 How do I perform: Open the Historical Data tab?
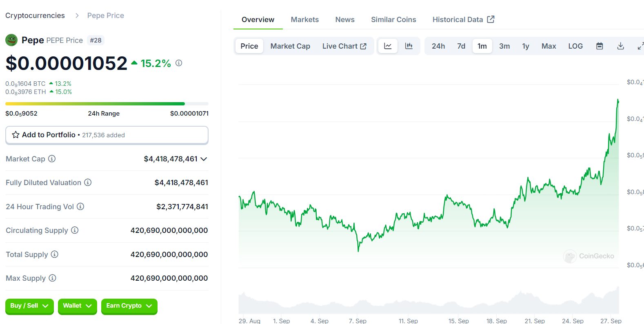[x=463, y=20]
